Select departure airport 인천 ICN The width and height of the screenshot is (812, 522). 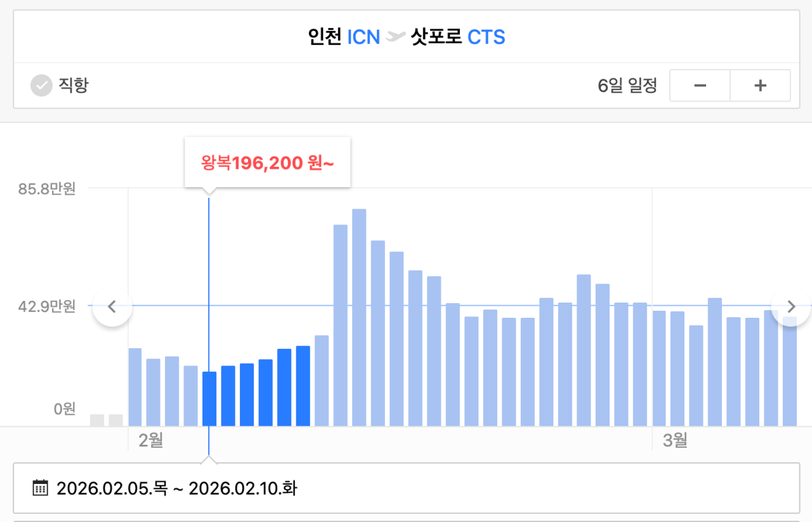click(343, 37)
